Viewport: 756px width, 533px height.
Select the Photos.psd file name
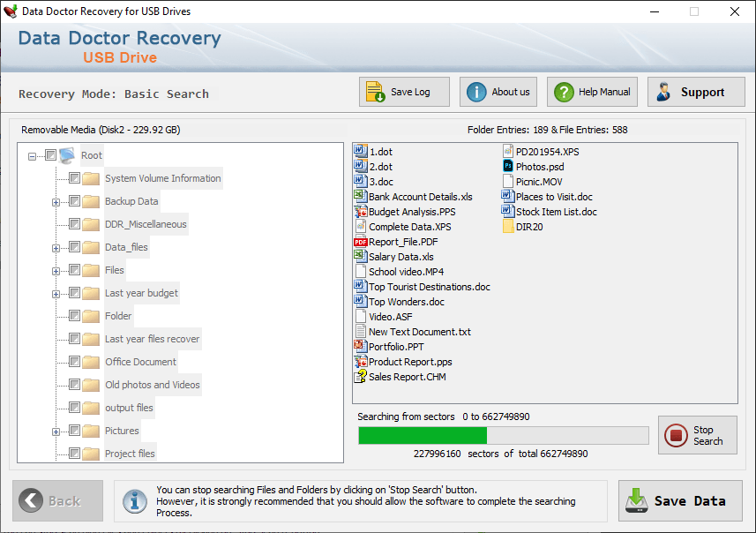[540, 167]
